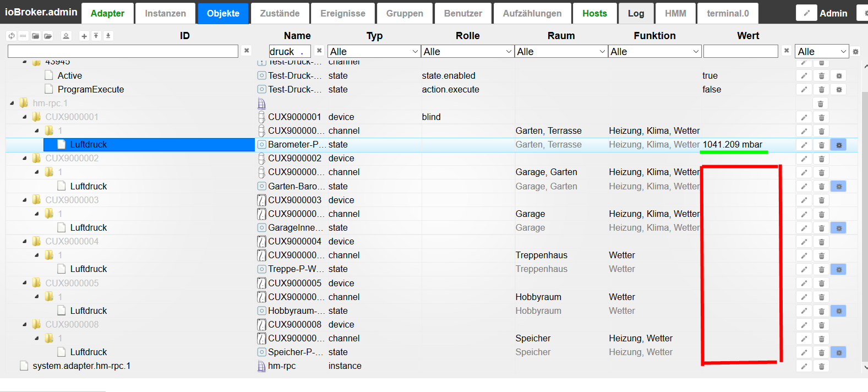Viewport: 868px width, 392px height.
Task: Download objects with the down-arrow icon
Action: [108, 36]
